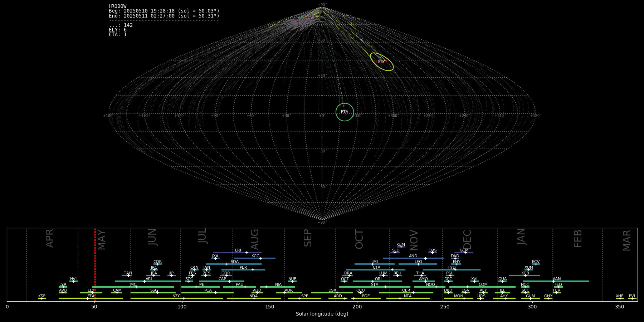Click the peak marker on the PCA bar
Image resolution: width=644 pixels, height=322 pixels.
[215, 293]
